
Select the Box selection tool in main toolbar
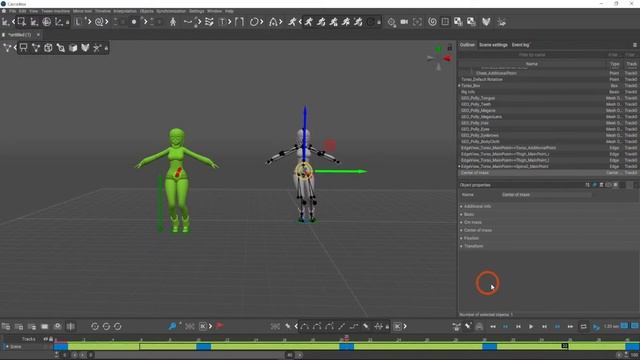(21, 22)
